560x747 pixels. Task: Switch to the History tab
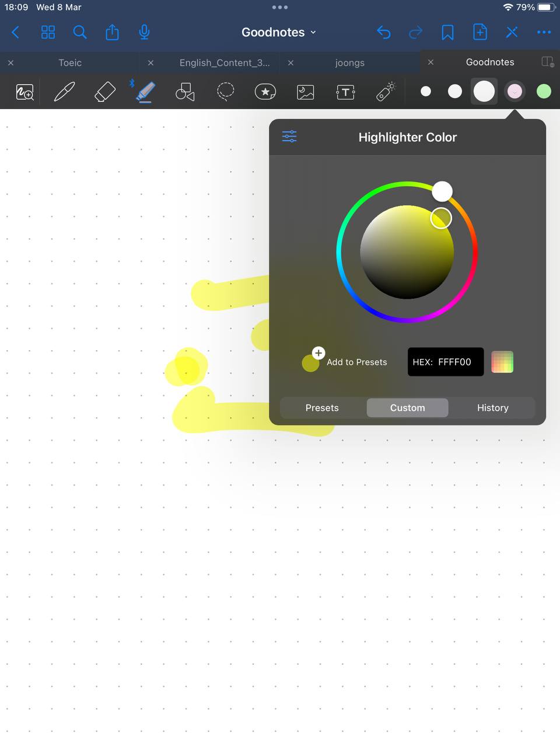(x=492, y=408)
